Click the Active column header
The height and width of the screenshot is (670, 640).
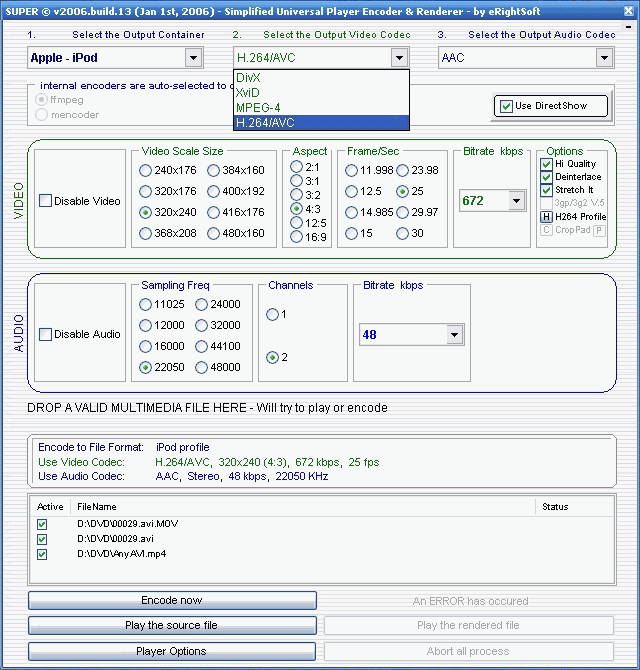click(50, 507)
